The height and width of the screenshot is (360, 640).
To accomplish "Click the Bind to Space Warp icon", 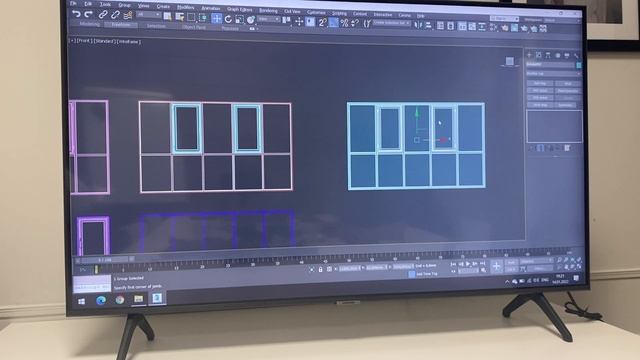I will click(128, 16).
